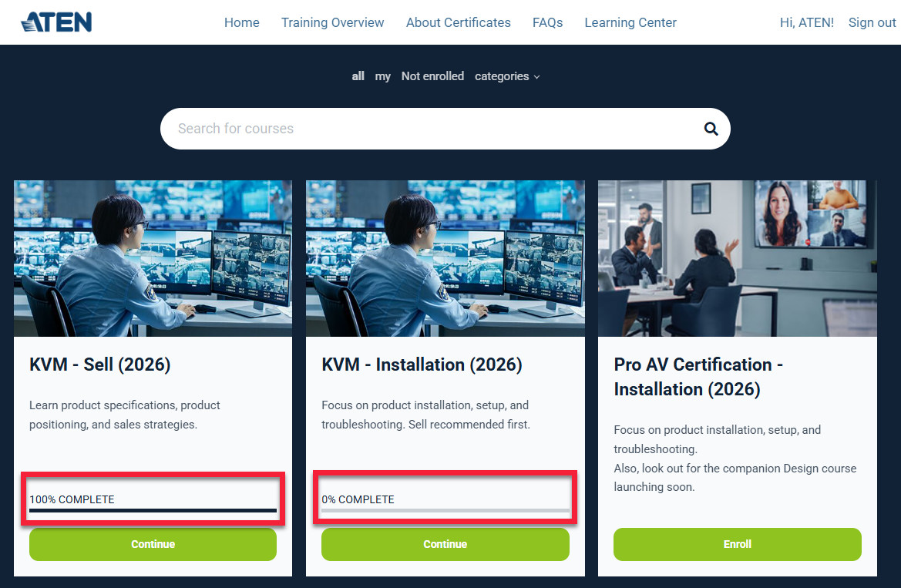Open the Learning Center
Image resolution: width=901 pixels, height=588 pixels.
(630, 22)
